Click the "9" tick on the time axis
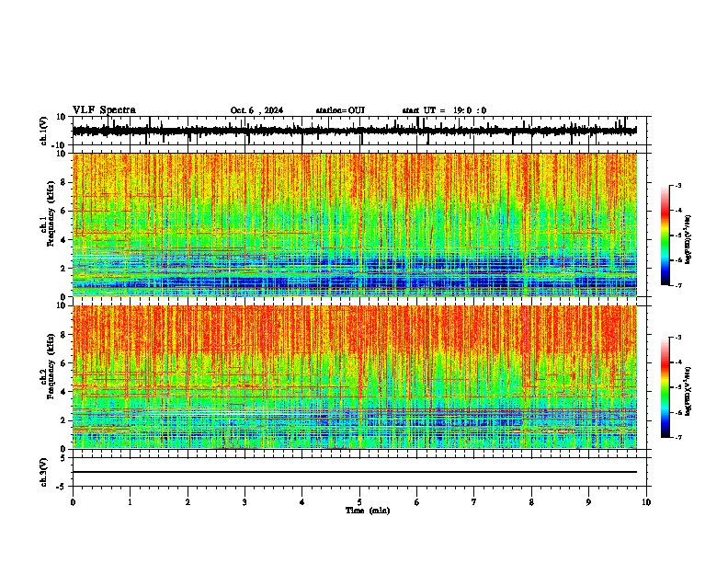Viewport: 728px width, 563px height. click(x=588, y=502)
